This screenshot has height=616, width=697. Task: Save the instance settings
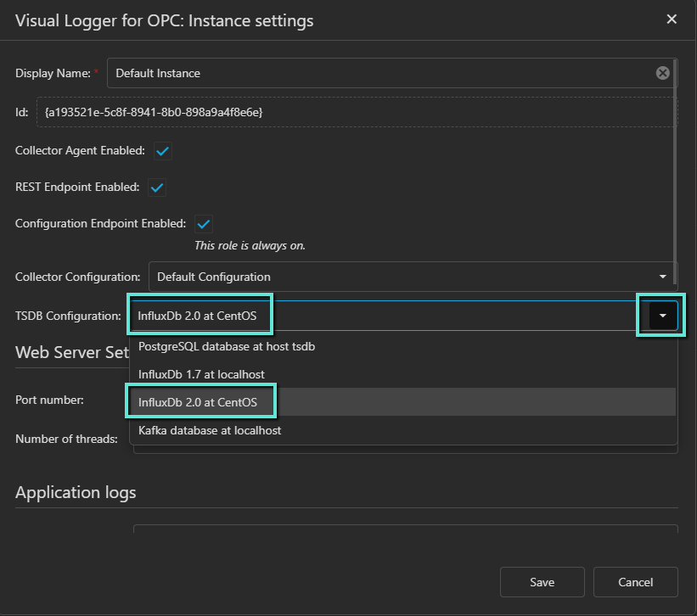pos(542,582)
